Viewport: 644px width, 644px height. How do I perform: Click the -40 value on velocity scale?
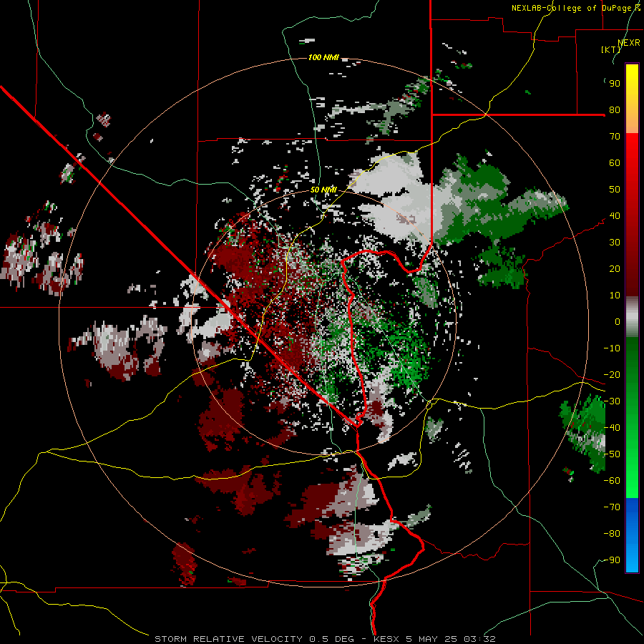coord(612,428)
